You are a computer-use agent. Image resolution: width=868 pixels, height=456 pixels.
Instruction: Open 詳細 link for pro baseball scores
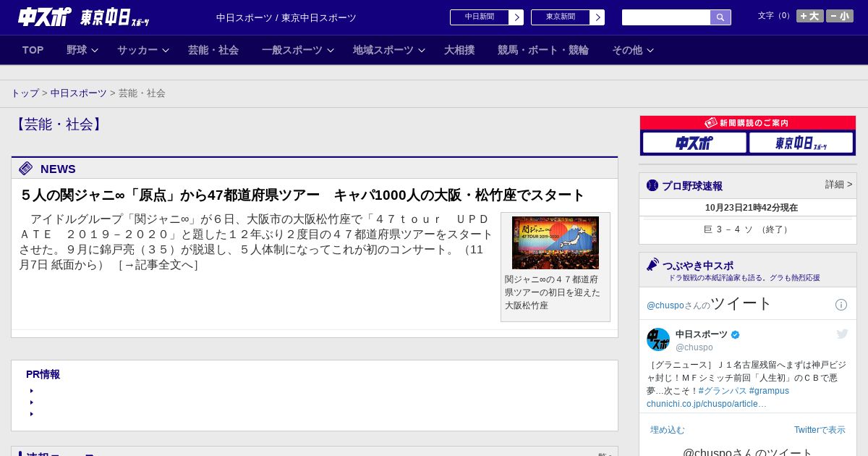(x=839, y=185)
